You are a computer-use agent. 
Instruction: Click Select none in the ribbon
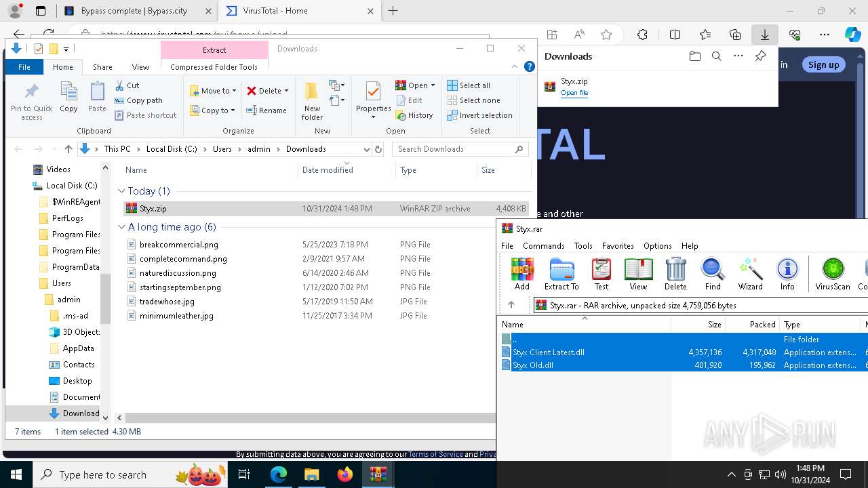point(473,100)
